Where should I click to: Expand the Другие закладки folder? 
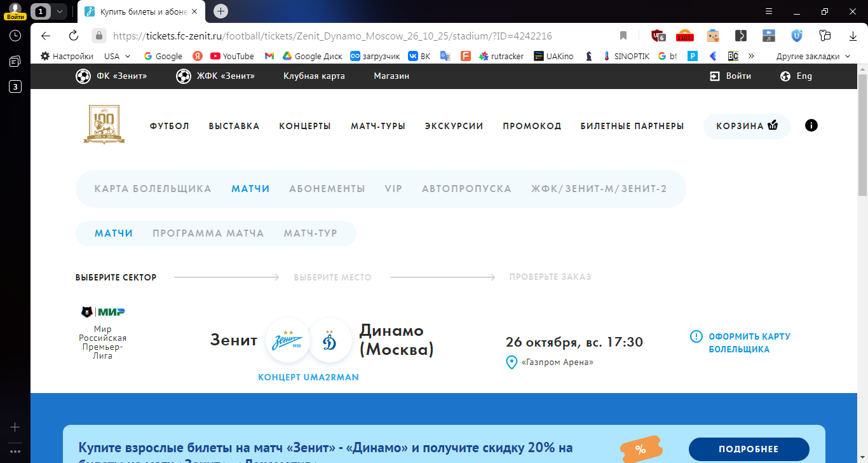pos(813,56)
